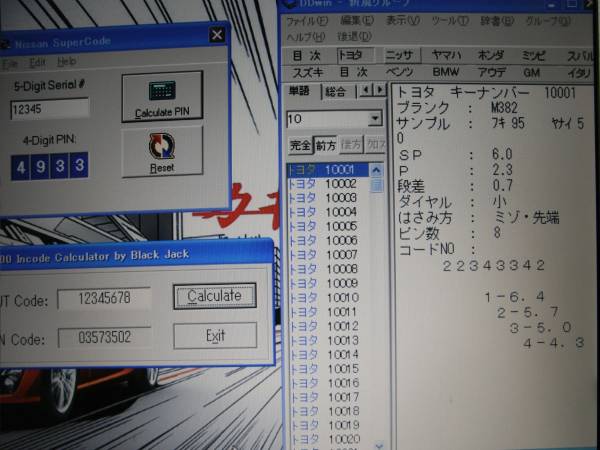600x450 pixels.
Task: Switch to the 単語 tab
Action: 300,91
